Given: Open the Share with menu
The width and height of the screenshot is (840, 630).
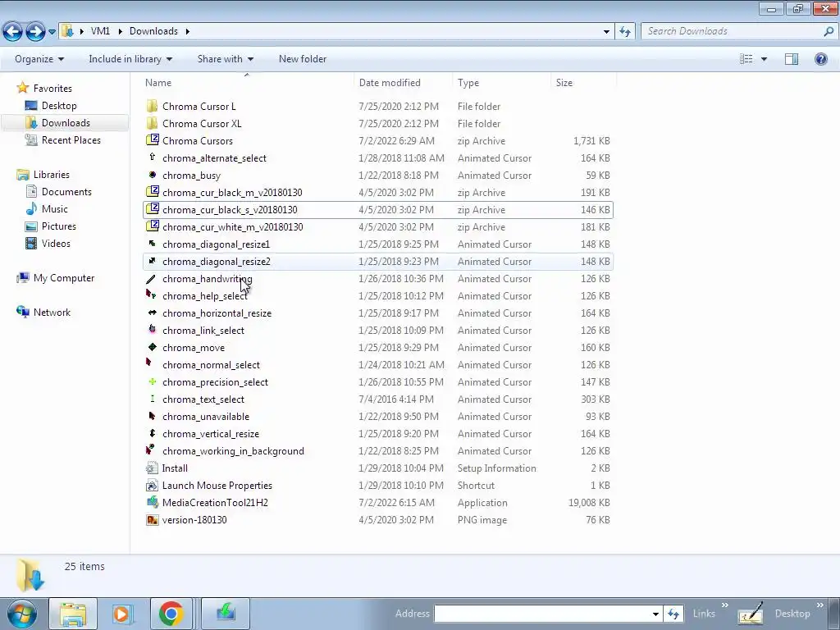Looking at the screenshot, I should tap(225, 59).
